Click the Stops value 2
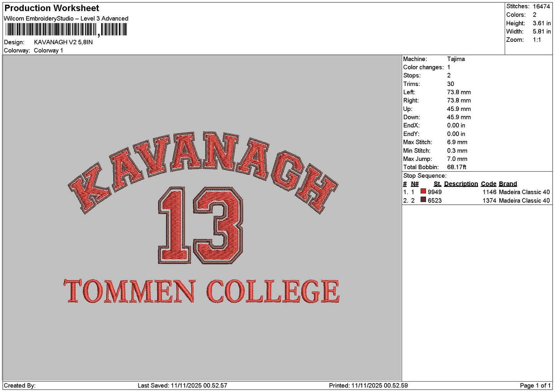555x392 pixels. (x=449, y=76)
